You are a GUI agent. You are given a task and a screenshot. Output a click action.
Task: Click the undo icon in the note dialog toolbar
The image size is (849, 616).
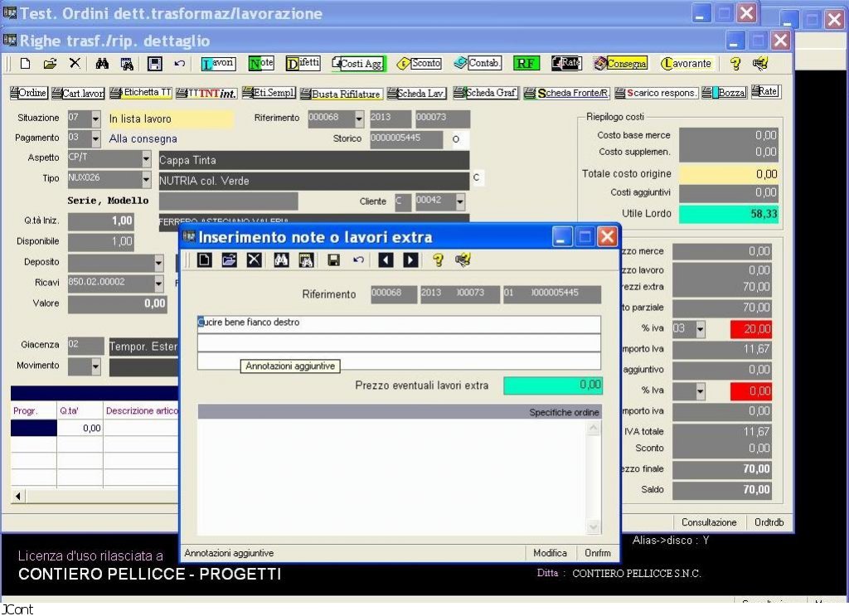pos(358,260)
